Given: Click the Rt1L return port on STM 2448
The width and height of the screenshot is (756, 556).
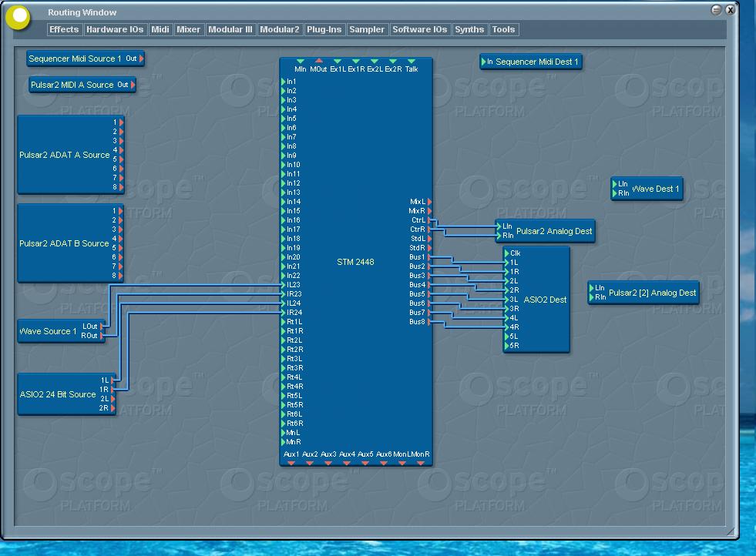Looking at the screenshot, I should (x=284, y=322).
